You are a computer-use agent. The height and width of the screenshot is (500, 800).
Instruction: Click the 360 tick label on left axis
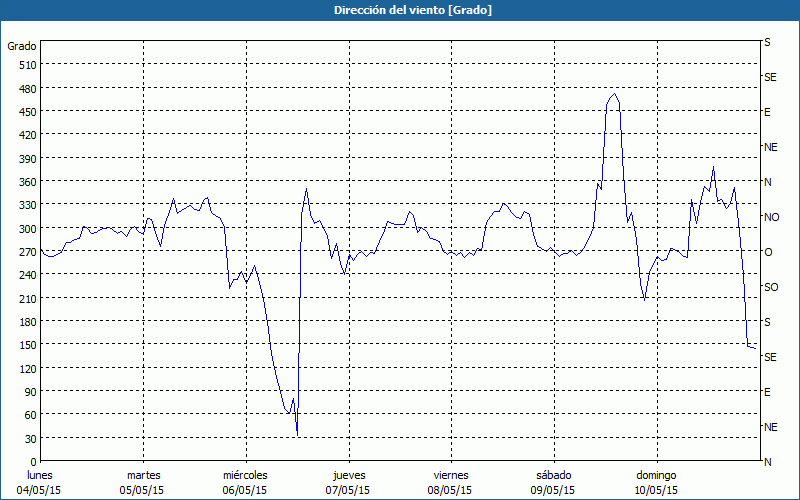pyautogui.click(x=25, y=182)
